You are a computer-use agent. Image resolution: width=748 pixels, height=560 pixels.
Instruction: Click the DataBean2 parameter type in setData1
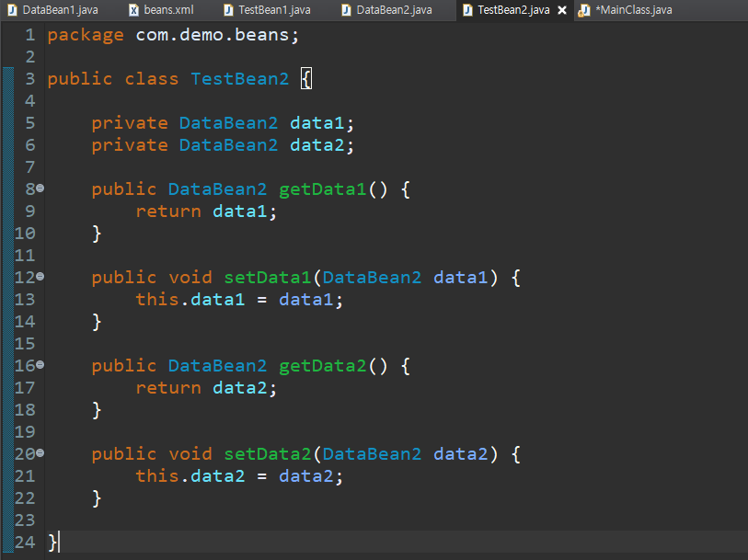point(372,278)
